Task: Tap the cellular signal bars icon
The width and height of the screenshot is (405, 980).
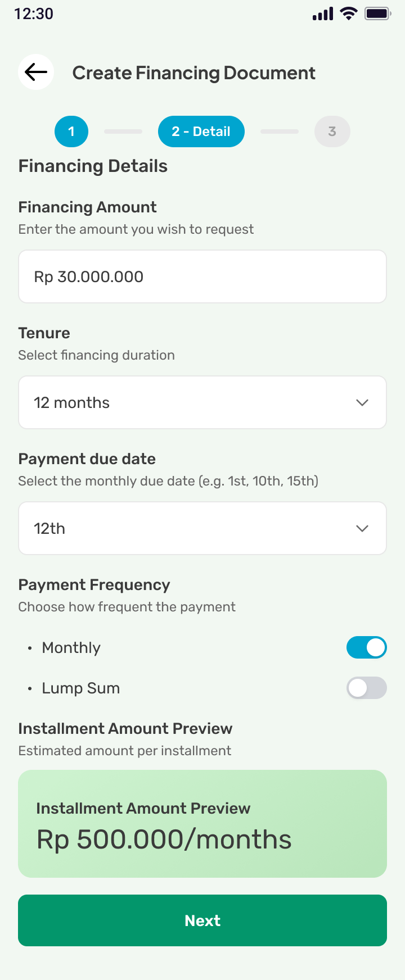Action: click(323, 13)
